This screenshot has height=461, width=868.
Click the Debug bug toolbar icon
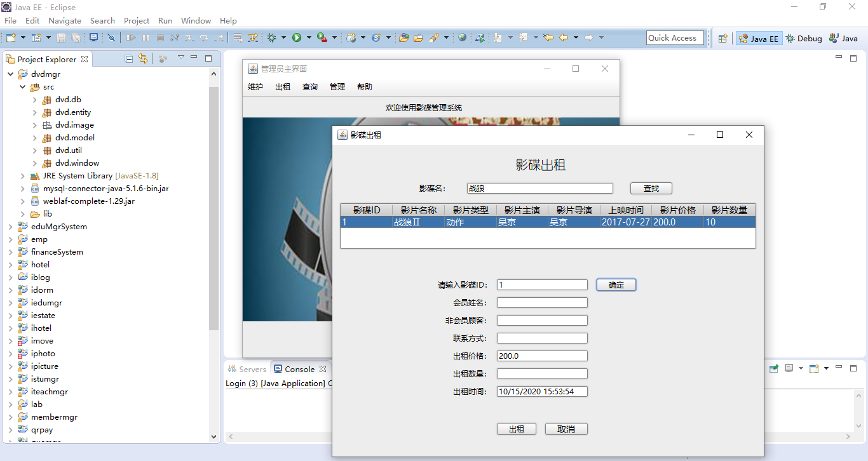(271, 38)
